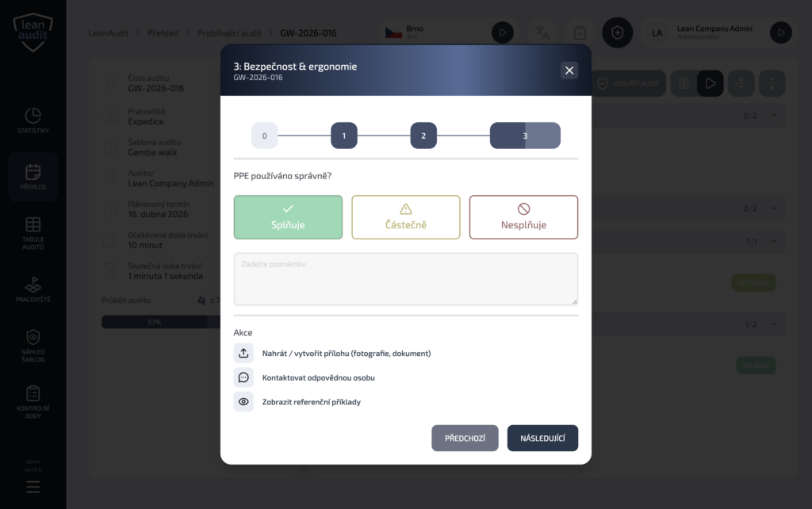Click the language translate icon in header
The image size is (812, 509).
click(542, 33)
